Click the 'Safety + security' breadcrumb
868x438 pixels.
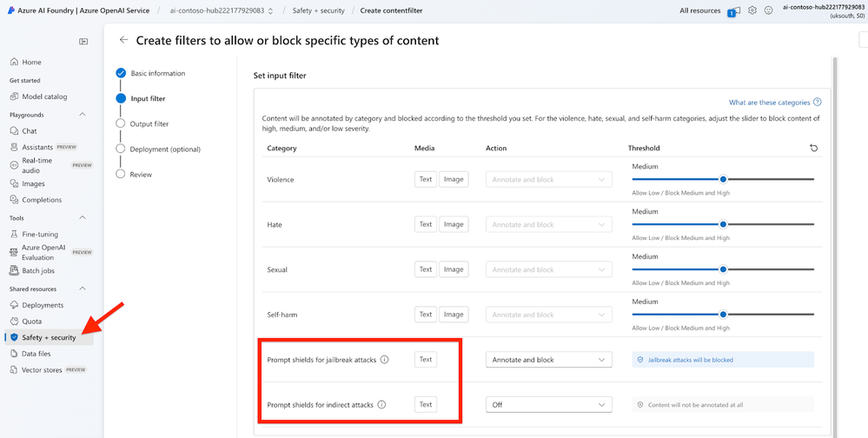320,10
